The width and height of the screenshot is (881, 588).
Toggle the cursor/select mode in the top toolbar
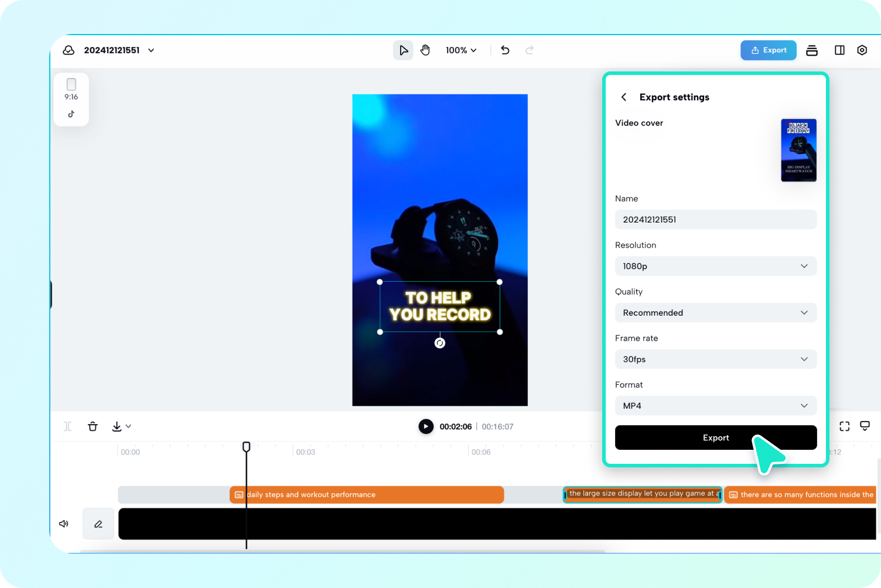coord(403,50)
